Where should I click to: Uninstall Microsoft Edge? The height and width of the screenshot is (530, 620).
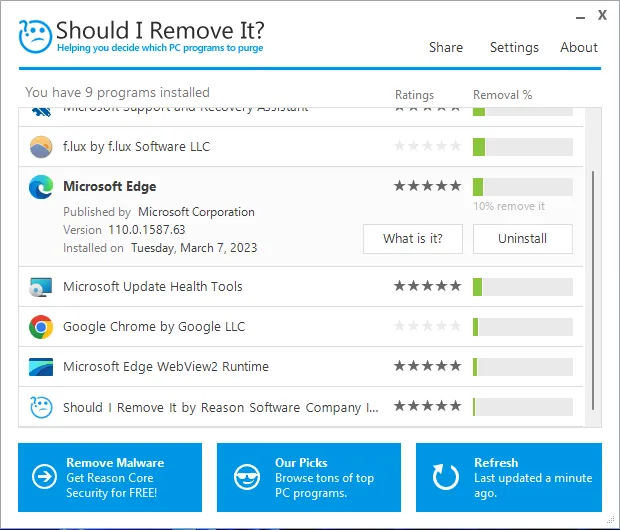(x=522, y=239)
